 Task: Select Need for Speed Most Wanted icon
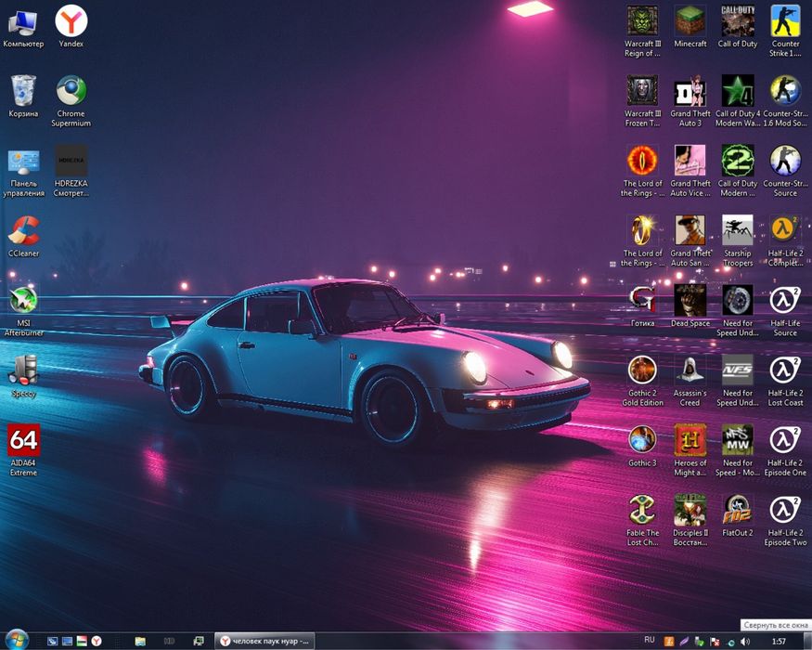[738, 451]
